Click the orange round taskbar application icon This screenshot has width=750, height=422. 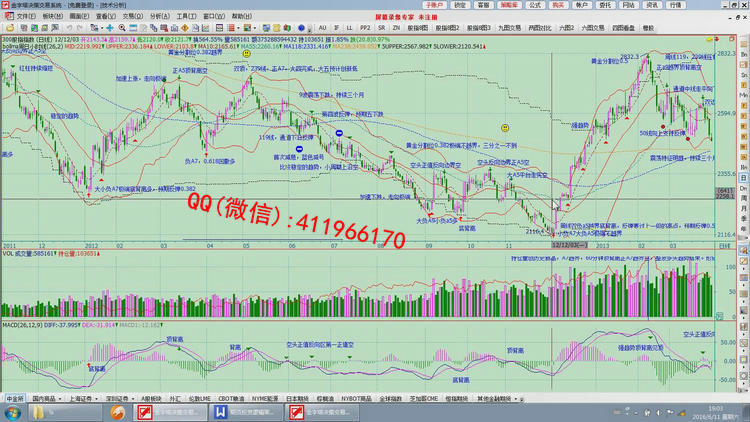[117, 412]
